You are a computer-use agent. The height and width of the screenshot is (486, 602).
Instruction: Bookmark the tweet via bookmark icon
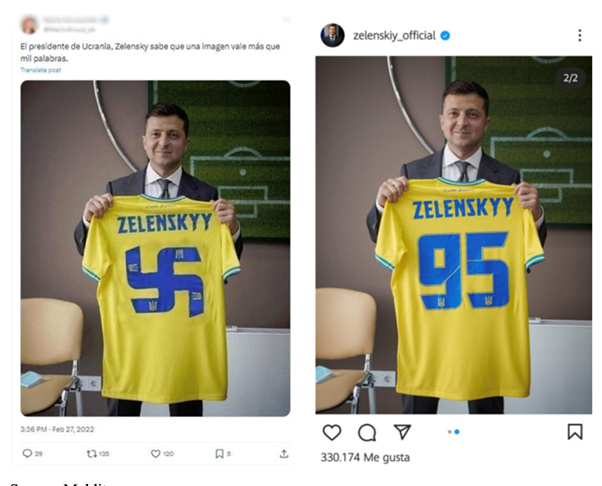point(219,454)
